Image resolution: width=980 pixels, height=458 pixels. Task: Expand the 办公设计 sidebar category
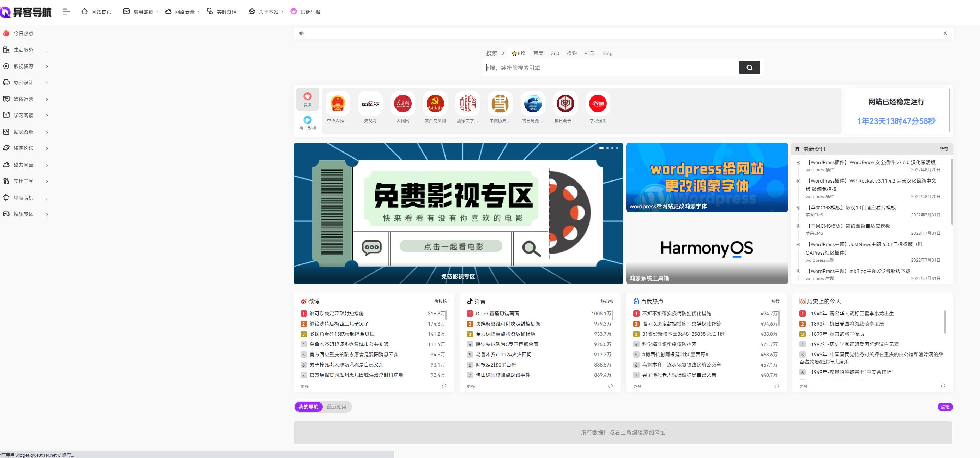pyautogui.click(x=25, y=83)
